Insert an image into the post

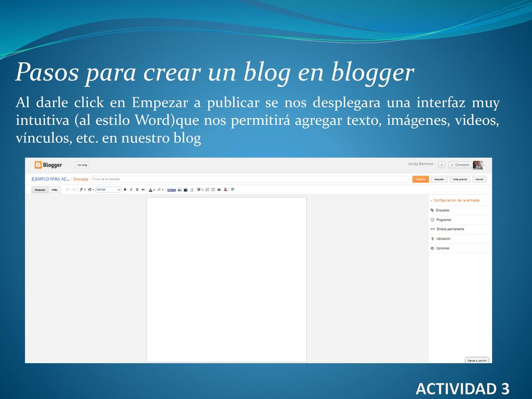tap(179, 190)
